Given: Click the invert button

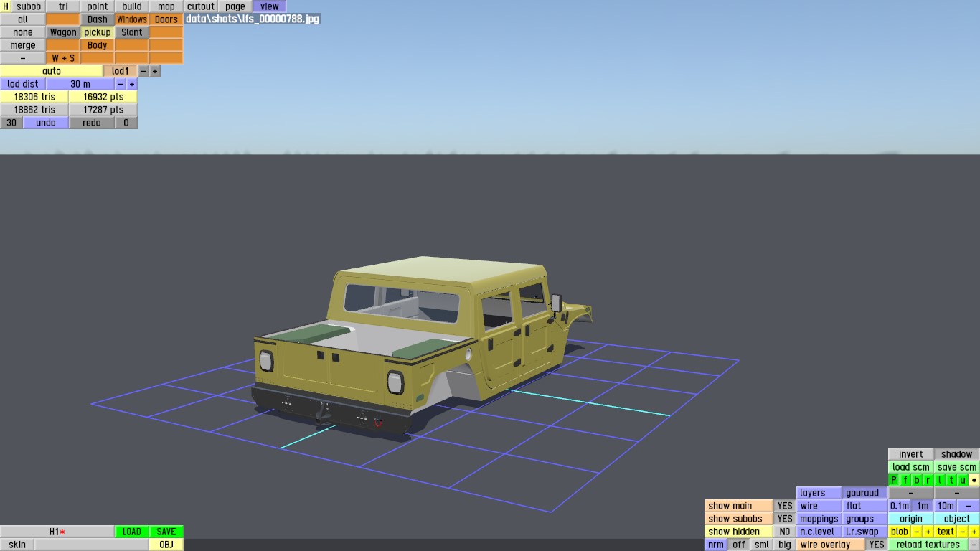Looking at the screenshot, I should 911,454.
